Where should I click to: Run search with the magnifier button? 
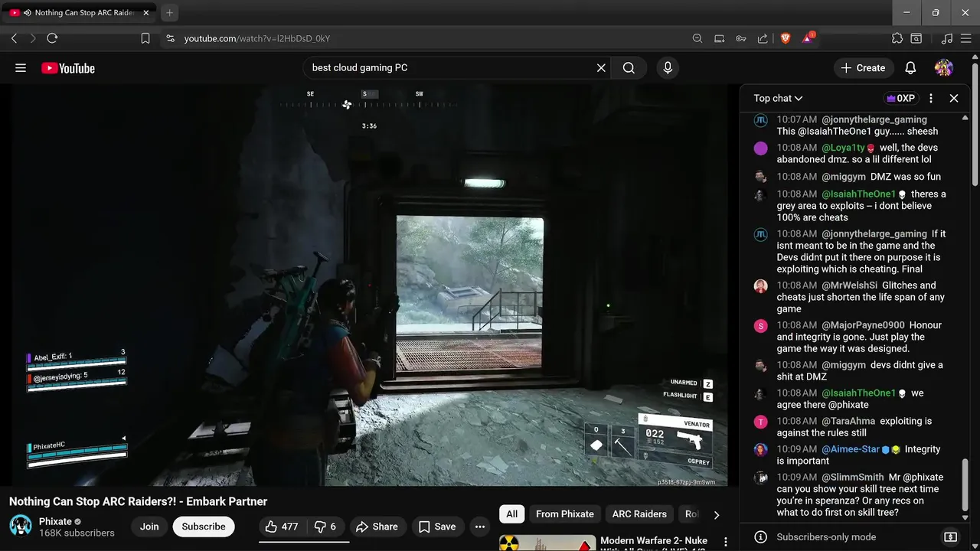pyautogui.click(x=629, y=68)
